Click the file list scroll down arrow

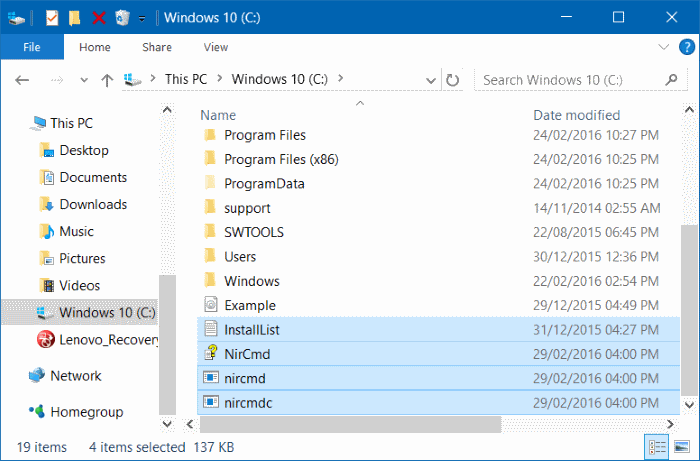[x=689, y=405]
